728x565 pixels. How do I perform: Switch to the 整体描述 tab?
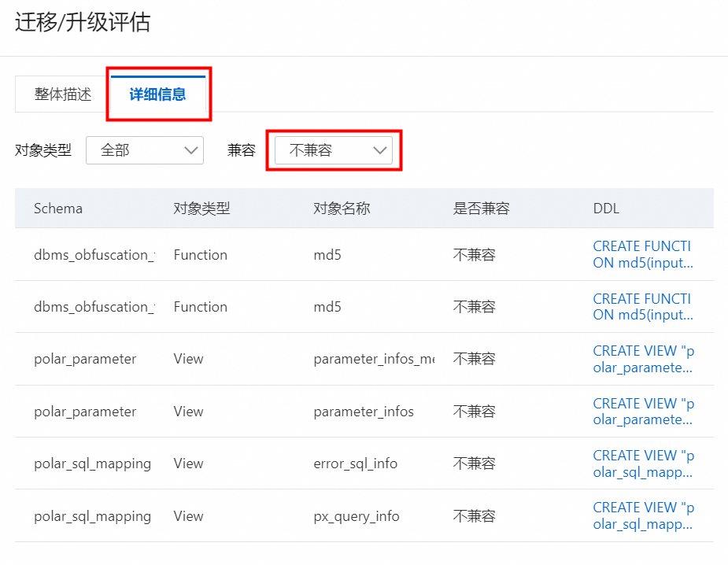click(63, 94)
